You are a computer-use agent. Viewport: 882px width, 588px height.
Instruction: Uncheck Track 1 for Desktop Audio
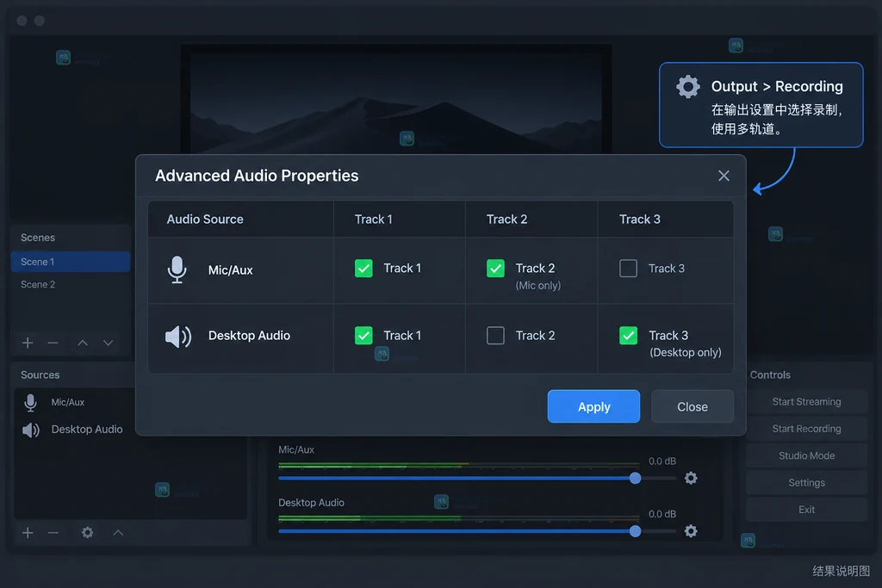(x=363, y=336)
